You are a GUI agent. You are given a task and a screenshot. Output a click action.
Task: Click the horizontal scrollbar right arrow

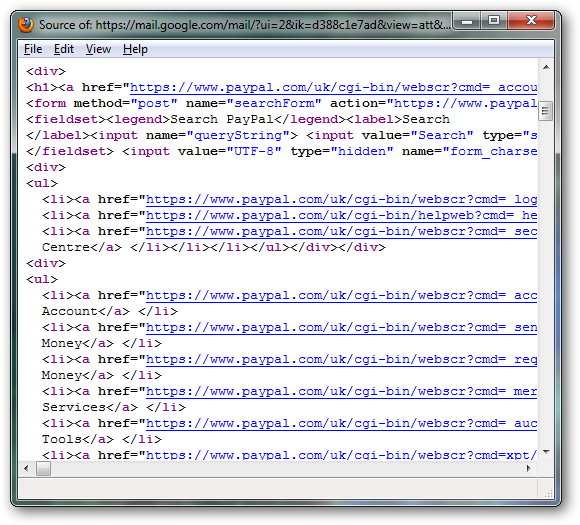click(529, 468)
